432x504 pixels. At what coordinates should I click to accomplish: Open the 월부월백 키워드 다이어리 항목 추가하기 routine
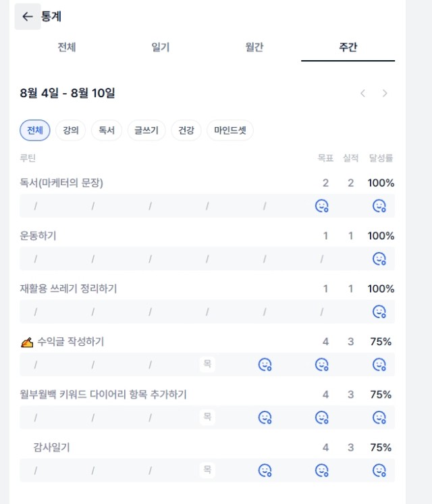(103, 395)
